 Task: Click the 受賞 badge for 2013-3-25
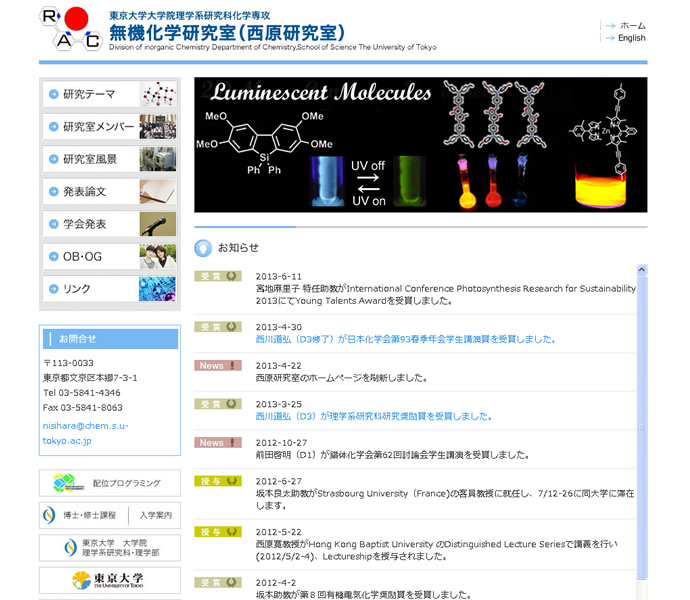[218, 404]
